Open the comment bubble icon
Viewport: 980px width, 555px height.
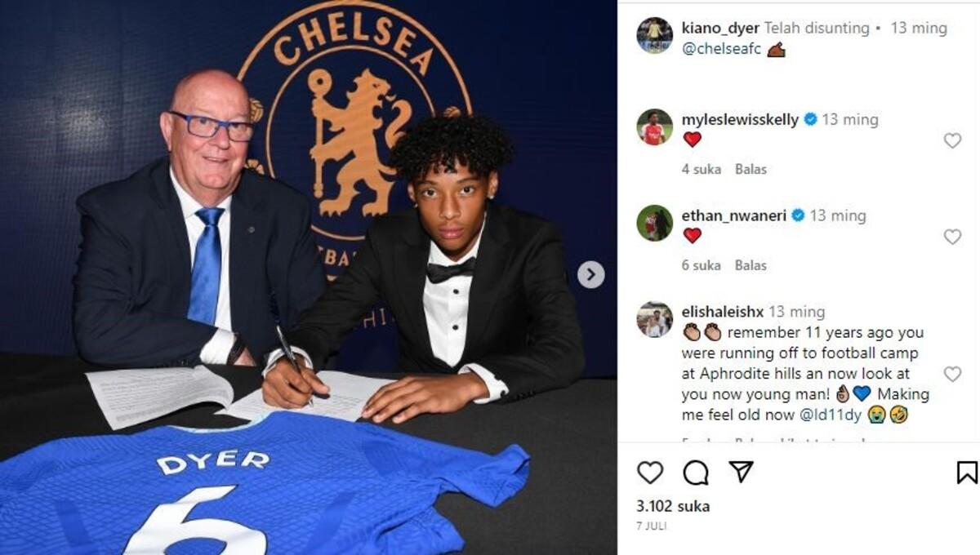point(696,473)
